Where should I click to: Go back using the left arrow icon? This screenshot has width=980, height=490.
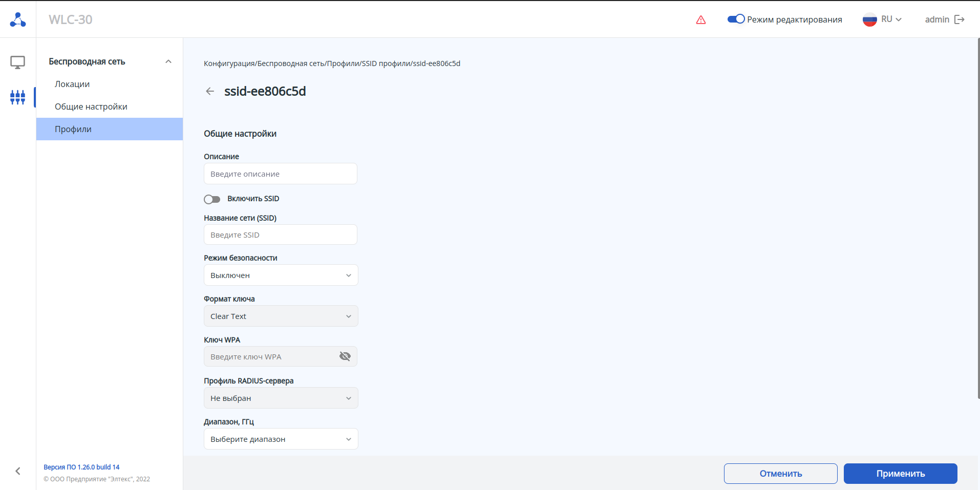click(210, 91)
